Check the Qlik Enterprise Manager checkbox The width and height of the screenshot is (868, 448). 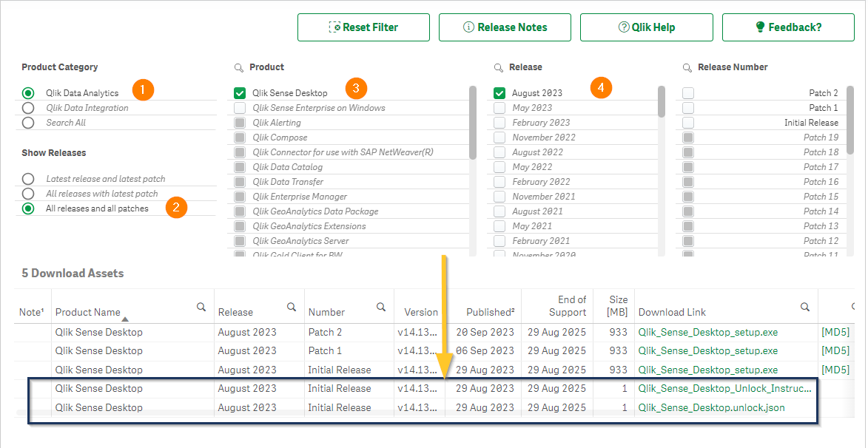coord(240,197)
